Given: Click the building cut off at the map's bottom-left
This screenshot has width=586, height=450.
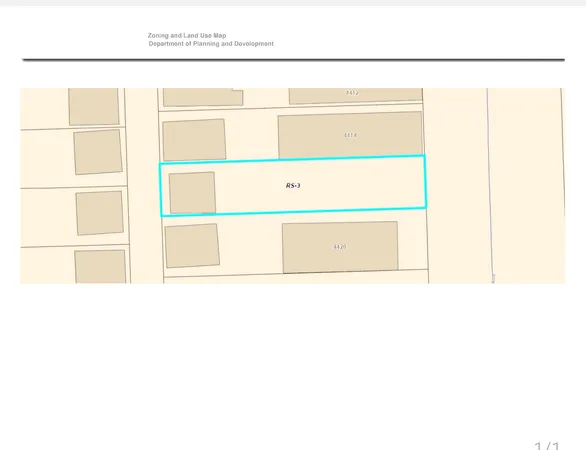Looking at the screenshot, I should pyautogui.click(x=100, y=266).
